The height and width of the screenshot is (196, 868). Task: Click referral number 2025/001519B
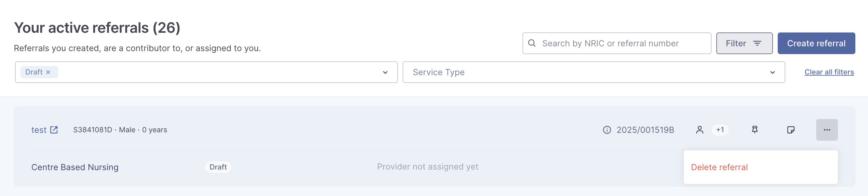(645, 130)
